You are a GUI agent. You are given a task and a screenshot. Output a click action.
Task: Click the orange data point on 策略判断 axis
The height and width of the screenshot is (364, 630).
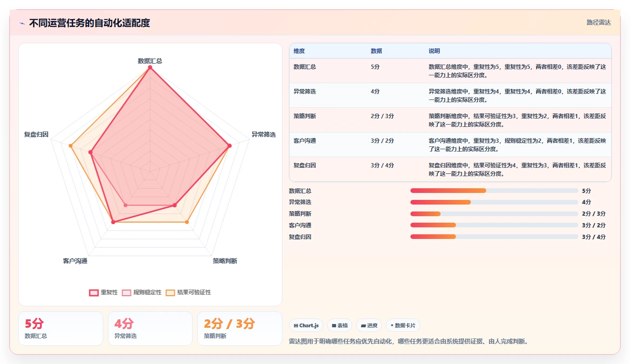(187, 222)
